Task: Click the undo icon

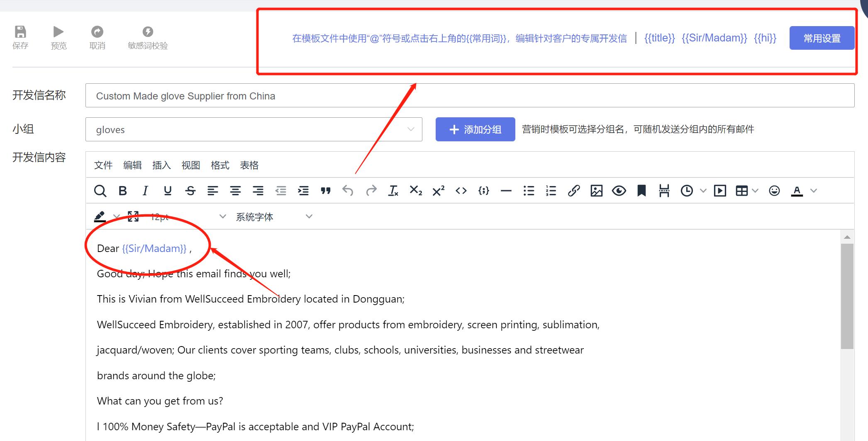Action: tap(348, 191)
